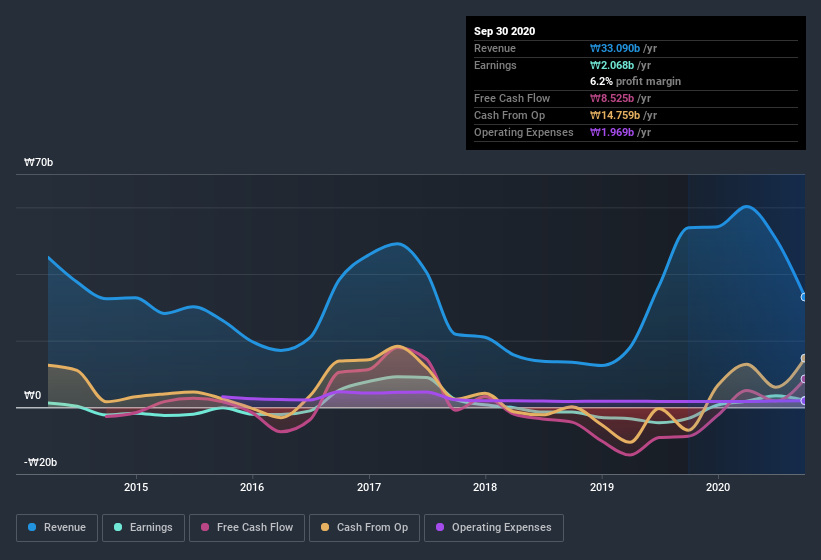Screen dimensions: 821x560
Task: Click the Free Cash Flow endpoint marker
Action: pos(804,379)
